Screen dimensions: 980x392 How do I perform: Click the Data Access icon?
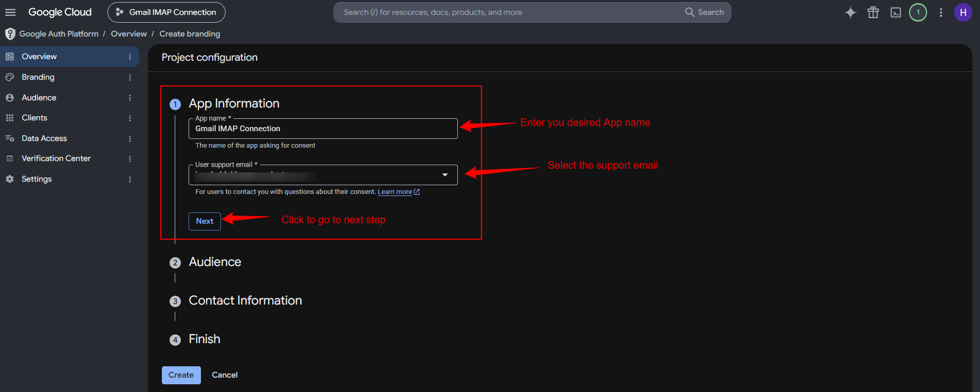pyautogui.click(x=10, y=138)
